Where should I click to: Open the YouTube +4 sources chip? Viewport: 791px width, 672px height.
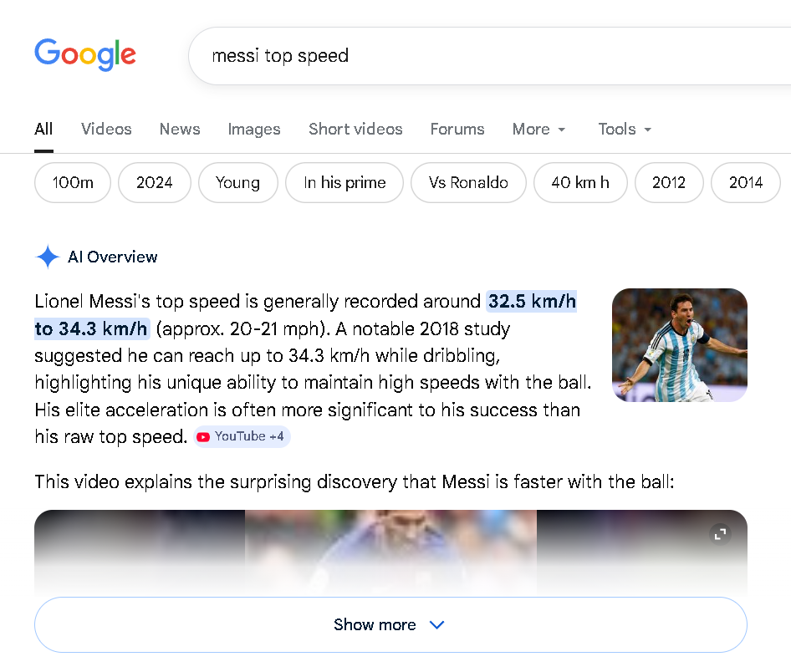(x=242, y=436)
